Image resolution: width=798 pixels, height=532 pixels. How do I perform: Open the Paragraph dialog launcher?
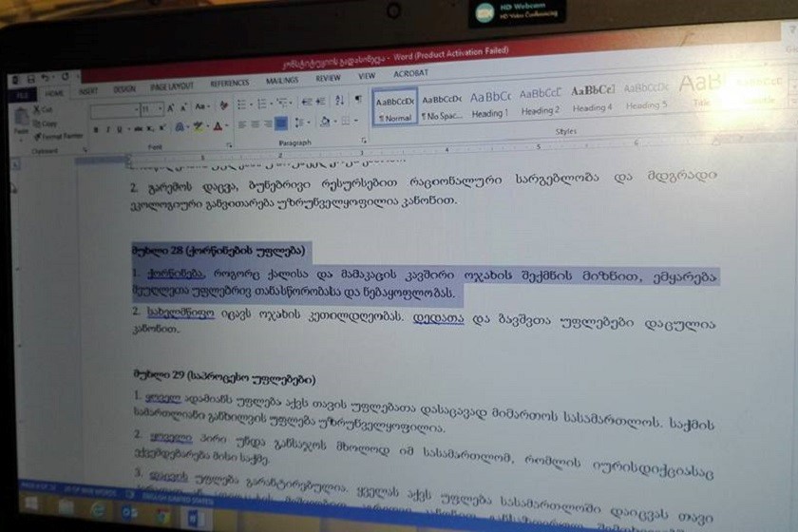coord(364,140)
